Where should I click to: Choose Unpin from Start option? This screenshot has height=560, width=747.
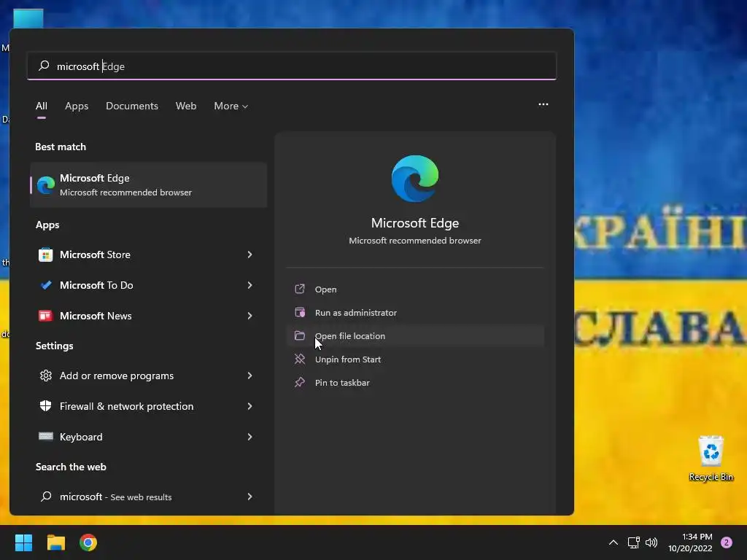[415, 359]
